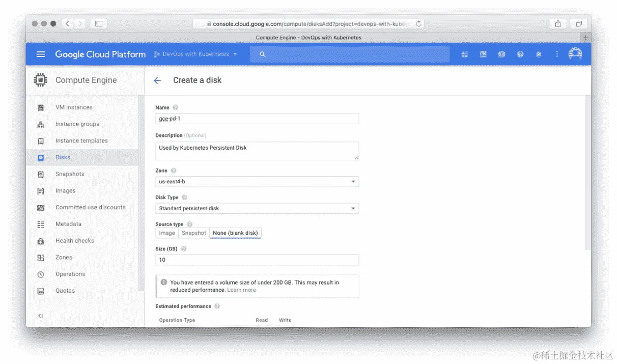Activate Cloud Shell from header

tap(483, 54)
